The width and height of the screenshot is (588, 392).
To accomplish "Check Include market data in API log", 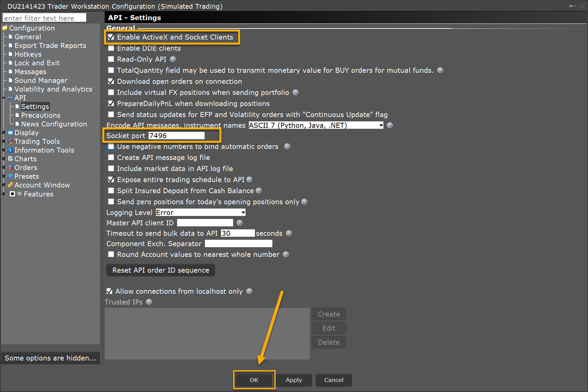I will click(111, 168).
